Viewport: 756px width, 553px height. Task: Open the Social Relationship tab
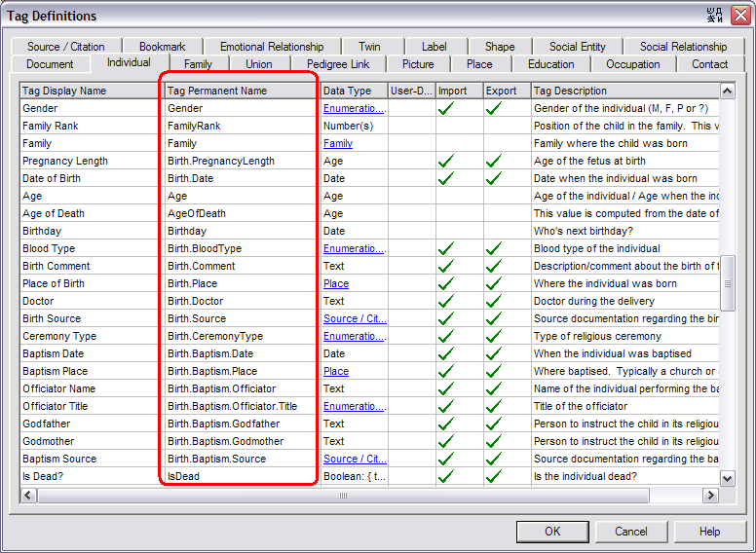coord(684,47)
